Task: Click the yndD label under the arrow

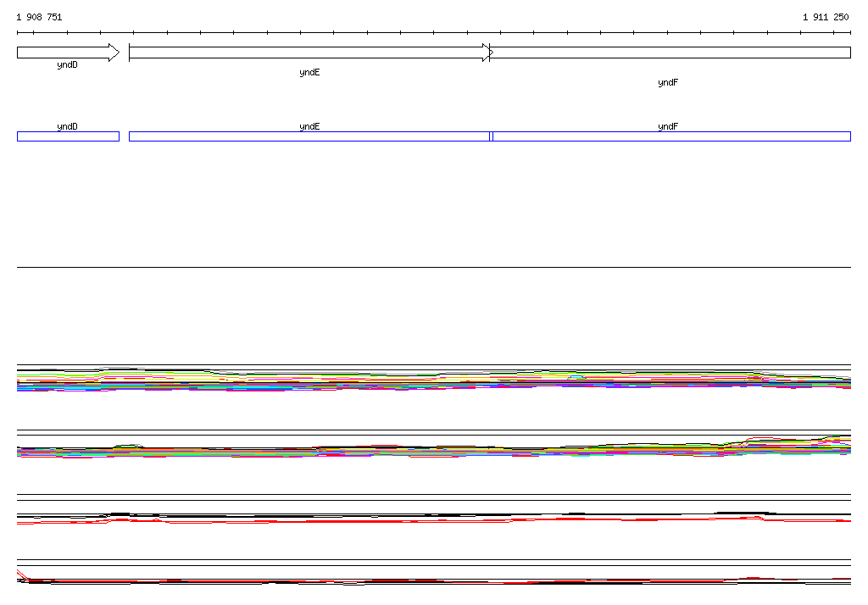Action: [x=68, y=64]
